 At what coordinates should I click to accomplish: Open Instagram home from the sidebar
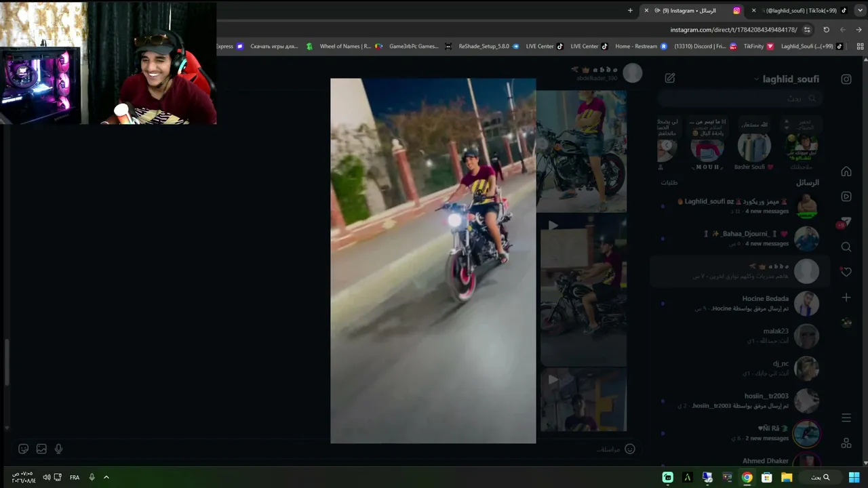pos(846,171)
